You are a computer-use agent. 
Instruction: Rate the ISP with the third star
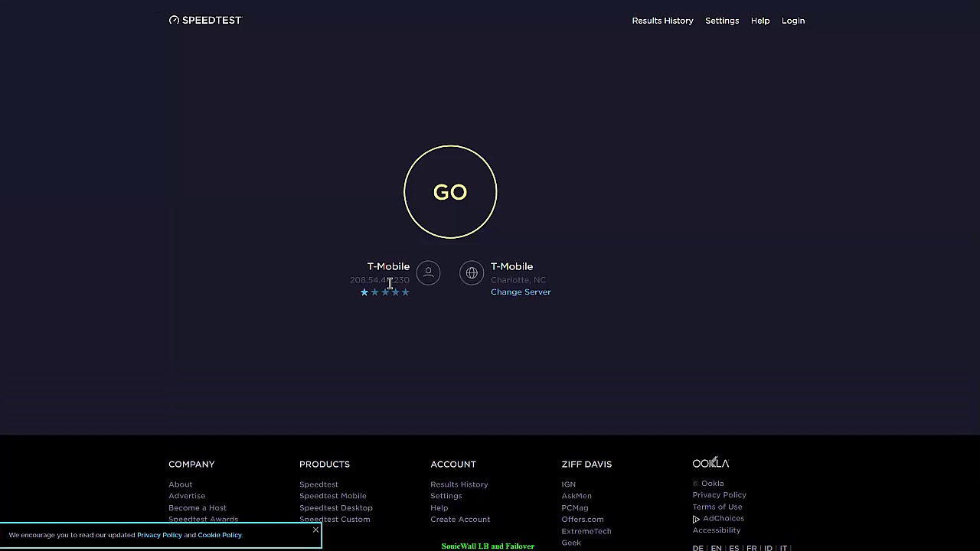tap(385, 292)
